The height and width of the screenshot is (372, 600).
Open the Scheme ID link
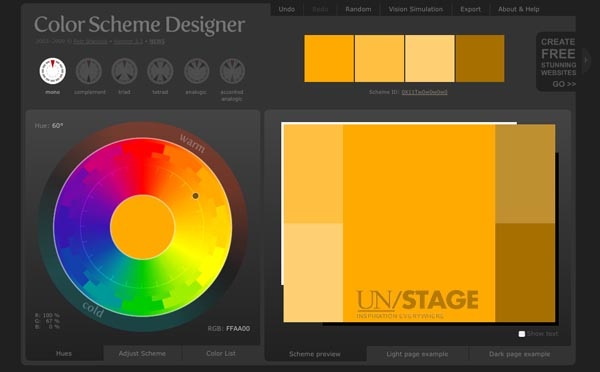424,92
